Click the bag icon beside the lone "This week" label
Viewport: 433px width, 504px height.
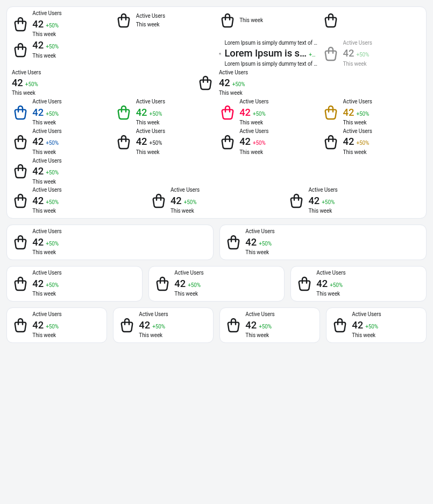tap(228, 20)
